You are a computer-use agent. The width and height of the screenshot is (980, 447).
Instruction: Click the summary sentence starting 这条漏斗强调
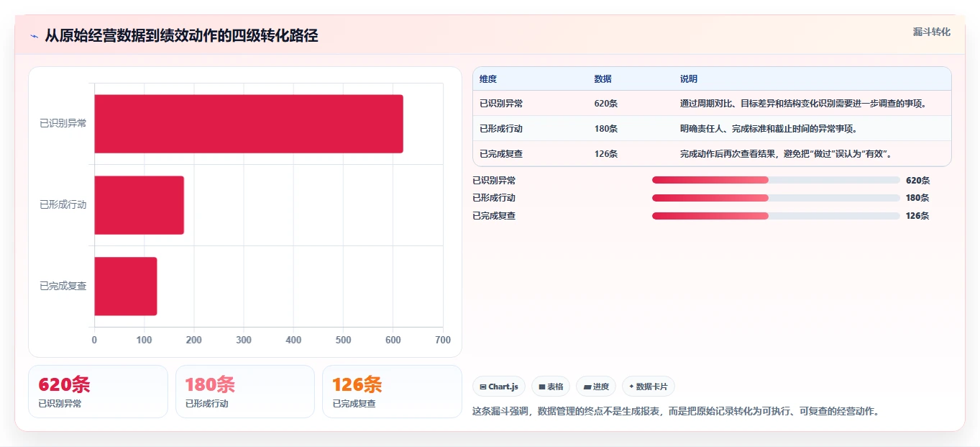point(676,412)
